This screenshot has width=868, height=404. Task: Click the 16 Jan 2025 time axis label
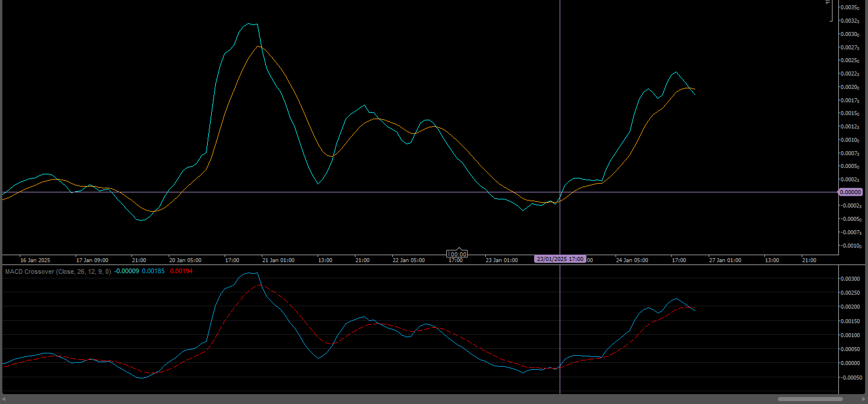35,260
